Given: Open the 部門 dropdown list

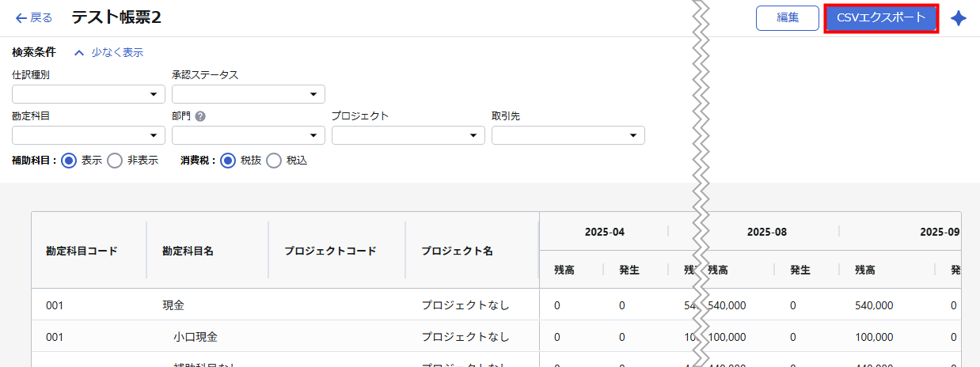Looking at the screenshot, I should coord(248,136).
